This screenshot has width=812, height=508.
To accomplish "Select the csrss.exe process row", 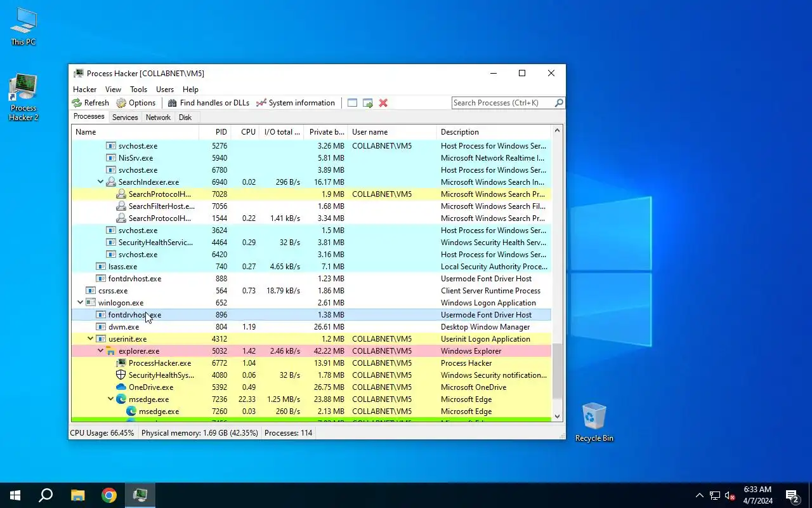I will pos(311,291).
